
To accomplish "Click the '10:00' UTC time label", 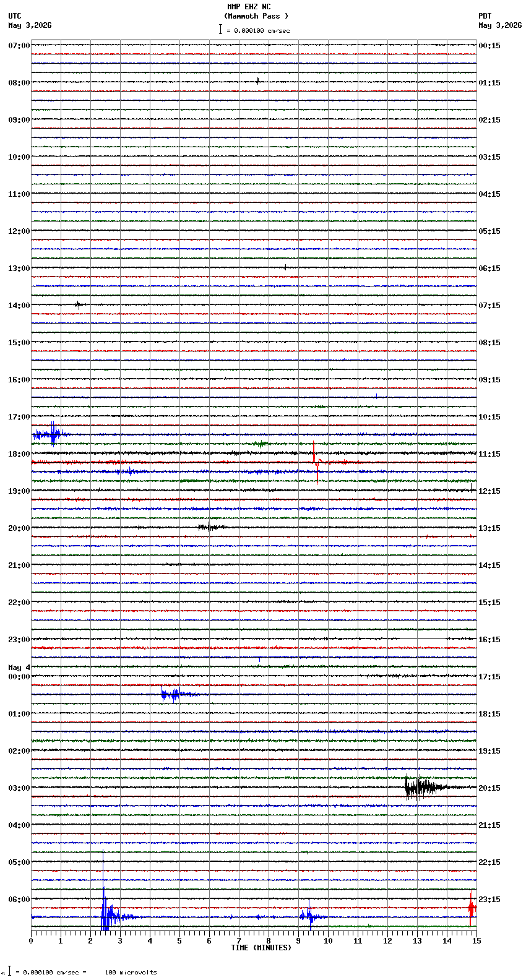I will (x=19, y=157).
